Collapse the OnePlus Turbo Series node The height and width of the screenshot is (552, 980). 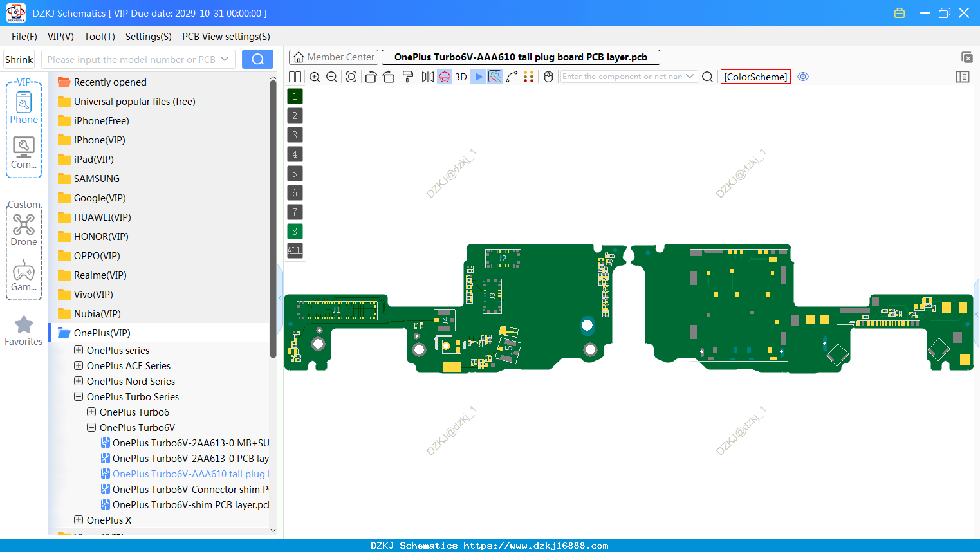click(x=79, y=396)
